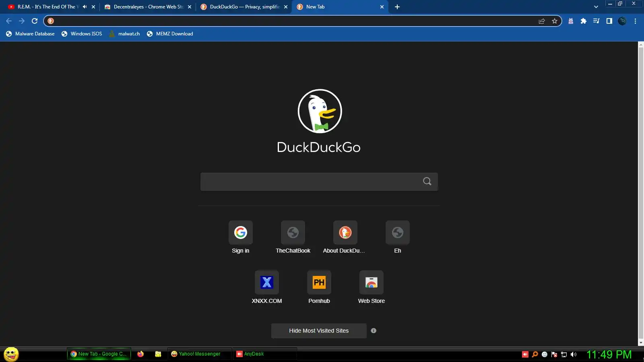Close the DuckDuckGo Privacy tab
The height and width of the screenshot is (362, 644).
click(286, 7)
